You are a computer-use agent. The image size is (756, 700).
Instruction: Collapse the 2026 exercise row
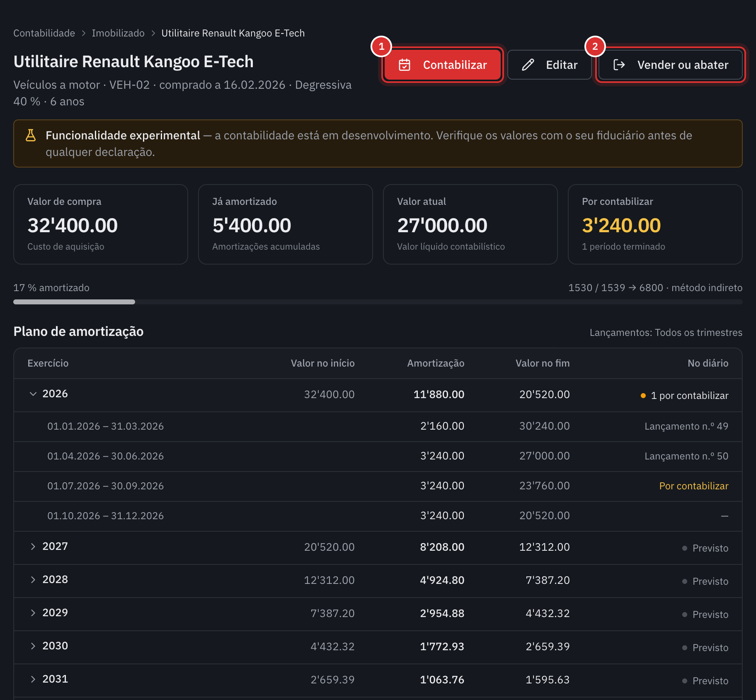click(33, 394)
